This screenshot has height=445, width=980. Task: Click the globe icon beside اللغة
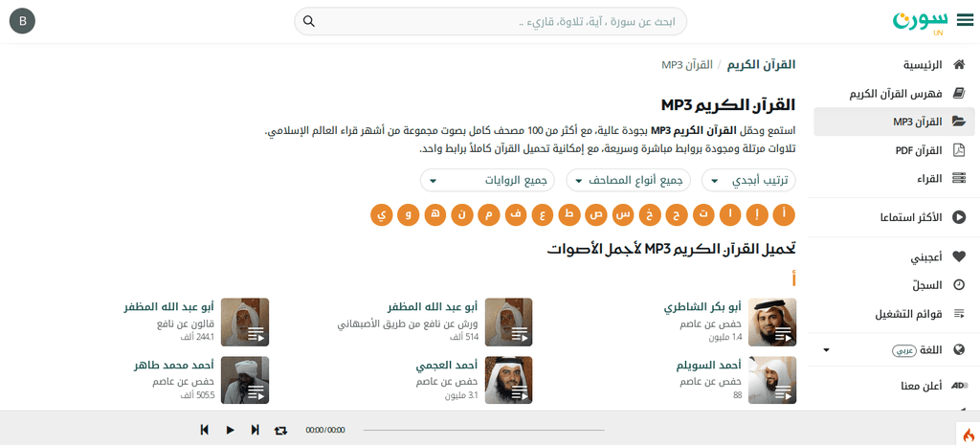pyautogui.click(x=958, y=350)
